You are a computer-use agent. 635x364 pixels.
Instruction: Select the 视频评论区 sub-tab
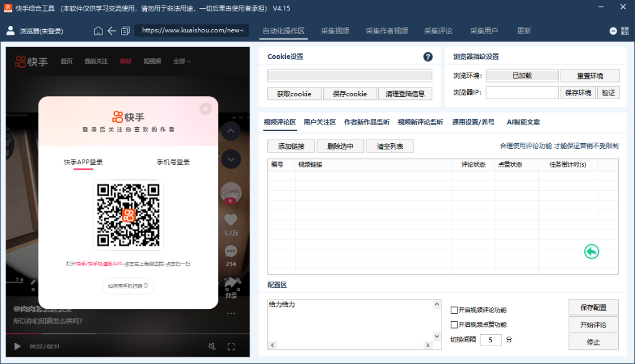[280, 122]
